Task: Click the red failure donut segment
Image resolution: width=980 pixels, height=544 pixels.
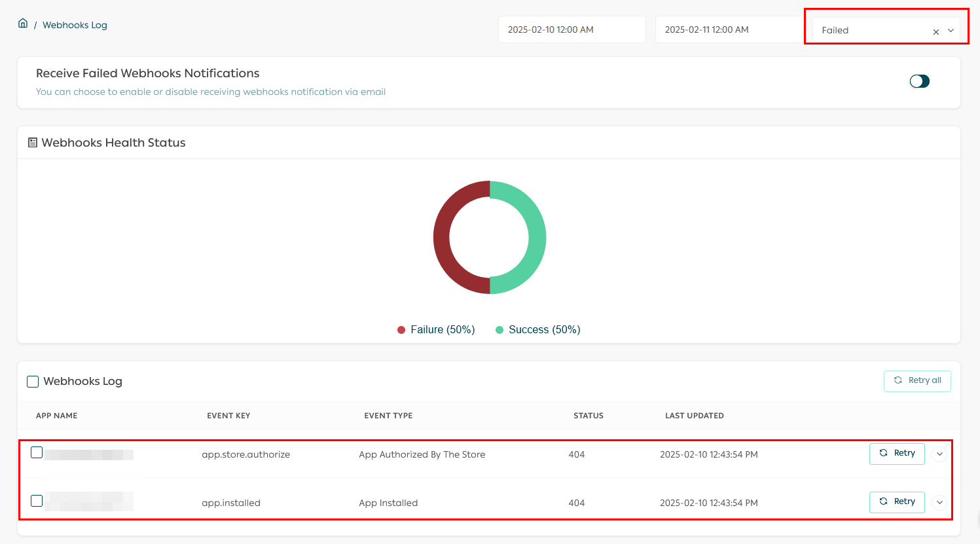Action: (x=442, y=238)
